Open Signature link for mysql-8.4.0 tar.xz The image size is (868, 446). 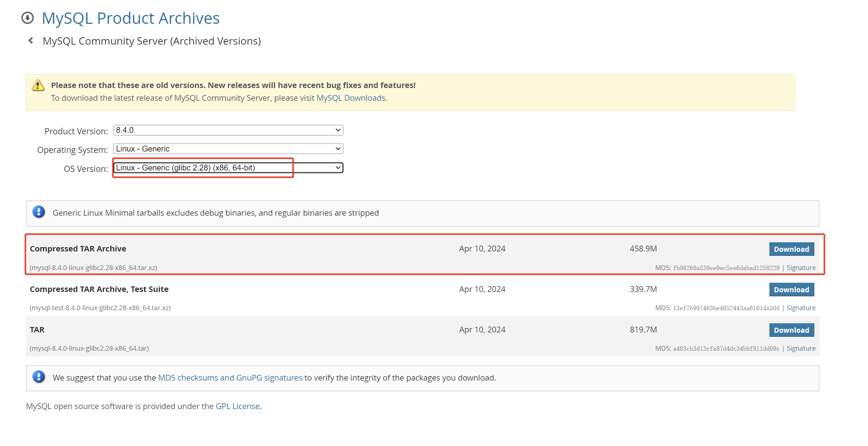pos(801,268)
